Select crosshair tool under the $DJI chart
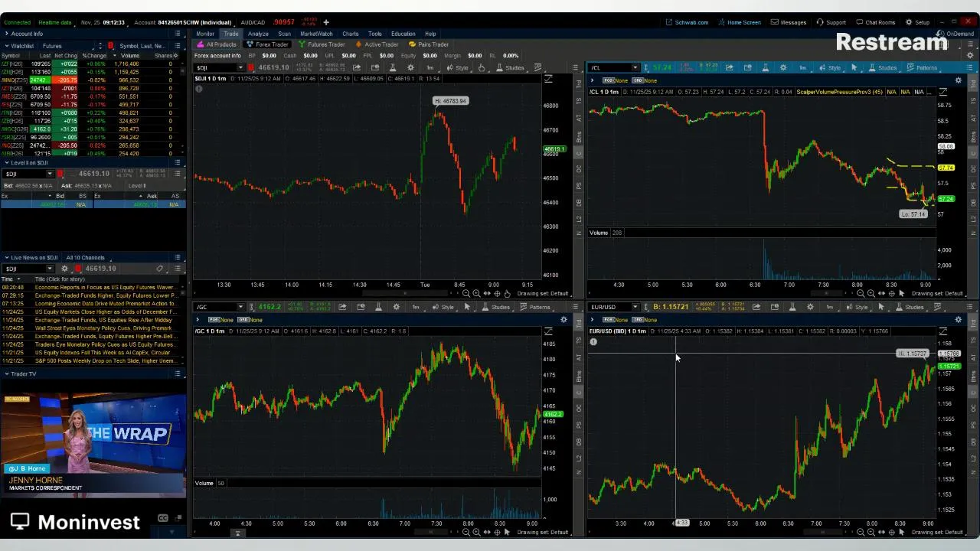The height and width of the screenshot is (551, 980). (x=497, y=294)
